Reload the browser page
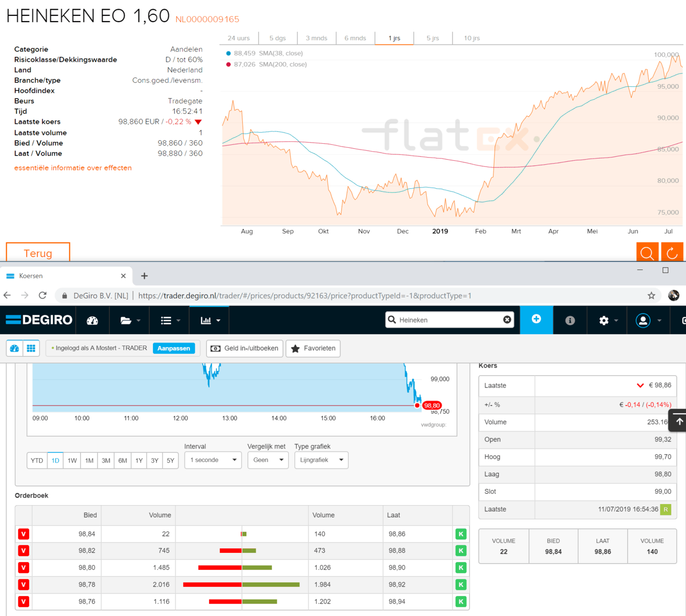 point(43,295)
